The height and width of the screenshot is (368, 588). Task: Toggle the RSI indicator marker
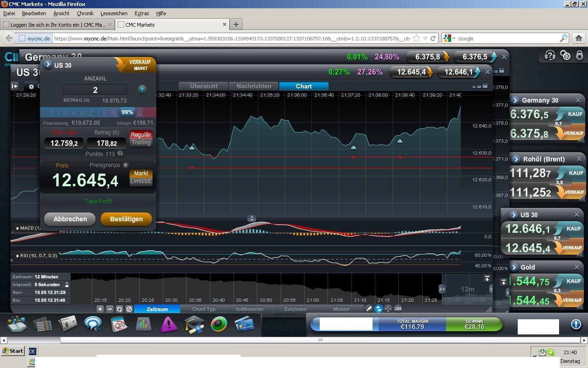point(17,256)
